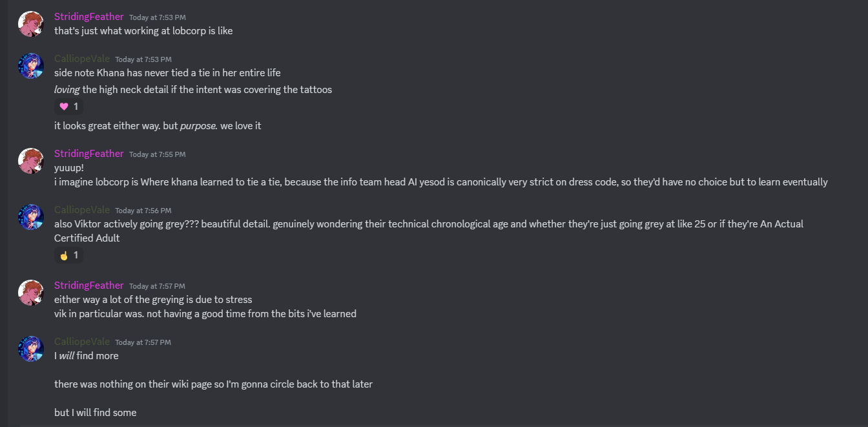Click the "but I will find some" message

(x=95, y=412)
